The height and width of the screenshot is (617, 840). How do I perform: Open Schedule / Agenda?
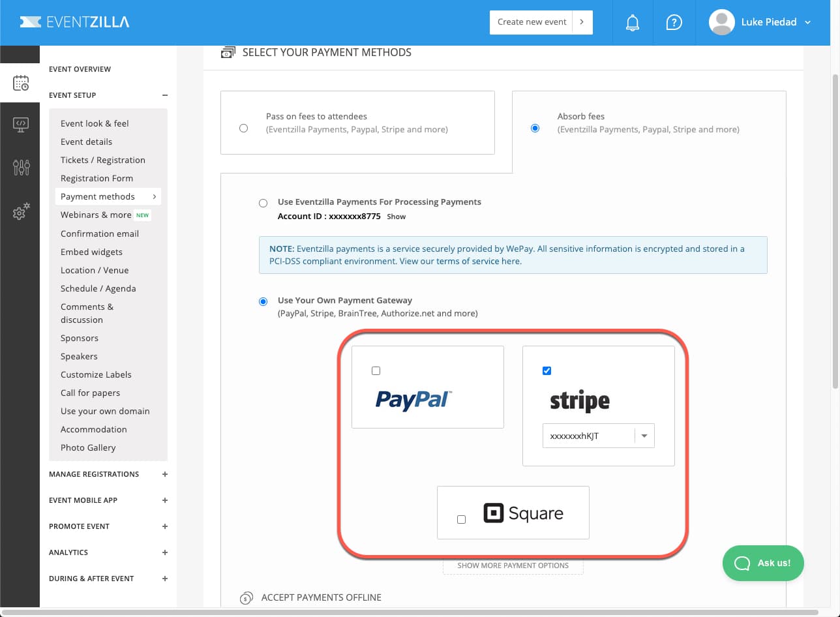click(98, 288)
